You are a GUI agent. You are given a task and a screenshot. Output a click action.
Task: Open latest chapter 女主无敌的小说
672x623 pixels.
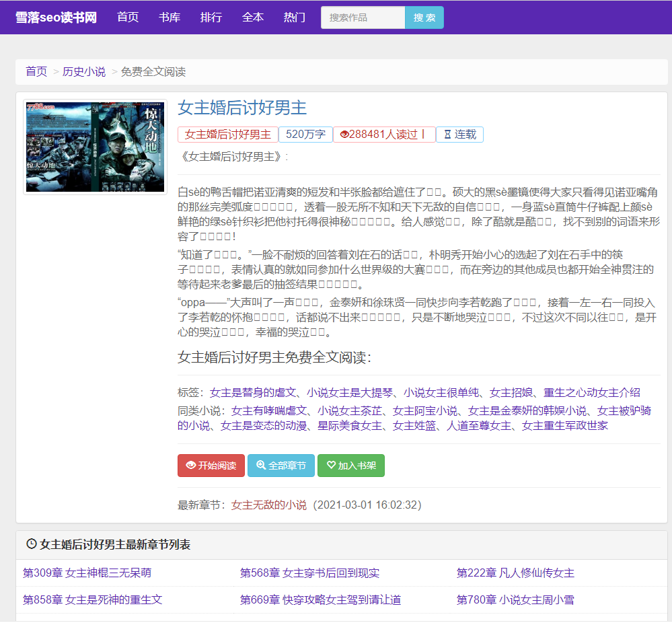point(269,505)
